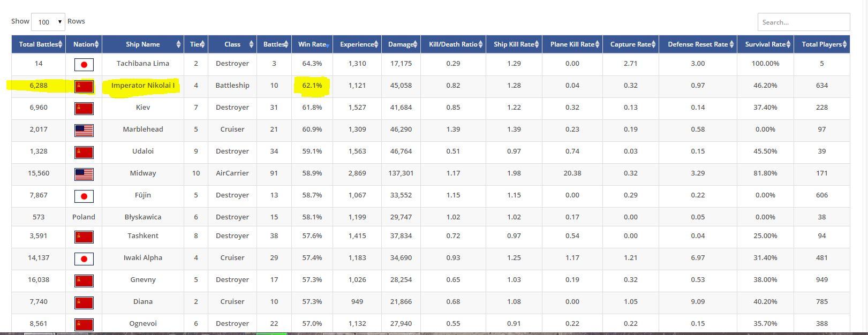Click Iwaki Alpha's 6.97 defense reset rate
Viewport: 868px width, 335px height.
click(x=698, y=257)
